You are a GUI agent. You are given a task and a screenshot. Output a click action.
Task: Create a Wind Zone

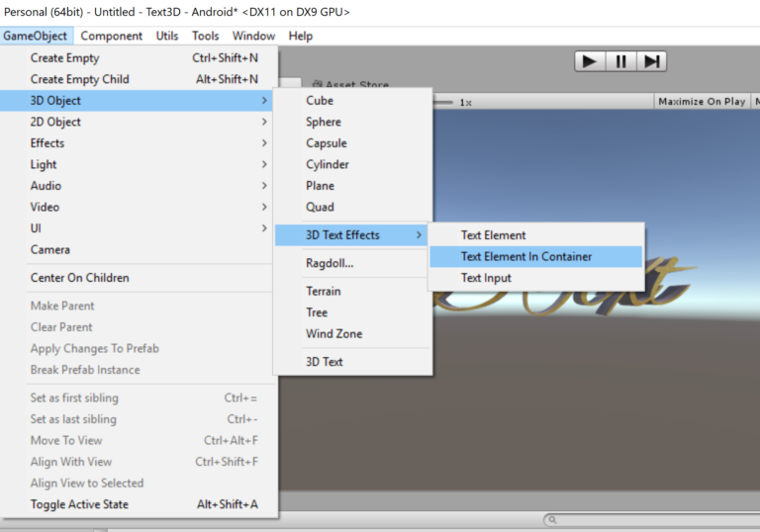click(353, 334)
